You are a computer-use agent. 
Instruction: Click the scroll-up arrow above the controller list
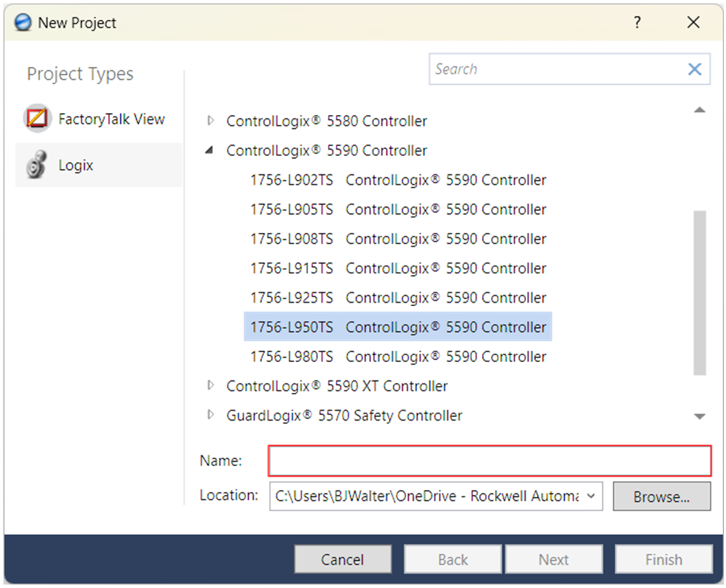point(699,110)
